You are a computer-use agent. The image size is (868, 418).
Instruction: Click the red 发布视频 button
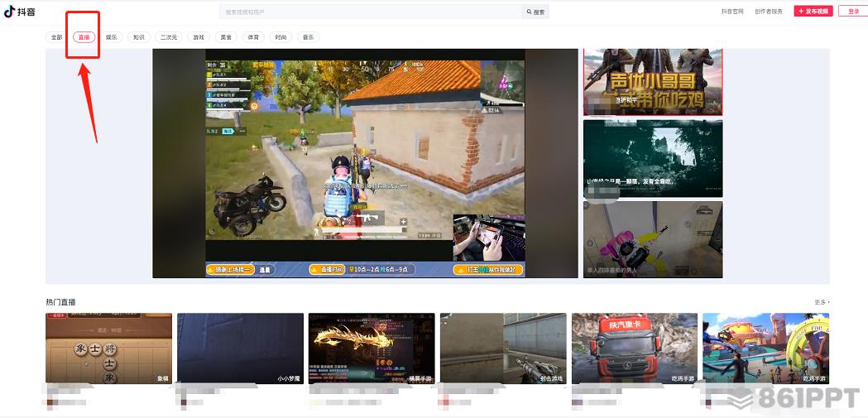tap(813, 11)
